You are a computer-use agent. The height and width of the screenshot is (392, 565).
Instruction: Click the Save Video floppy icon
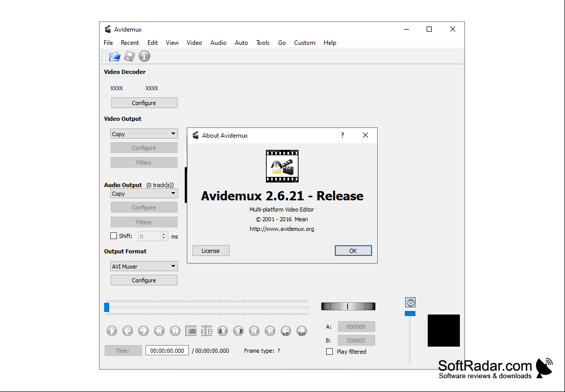coord(129,56)
